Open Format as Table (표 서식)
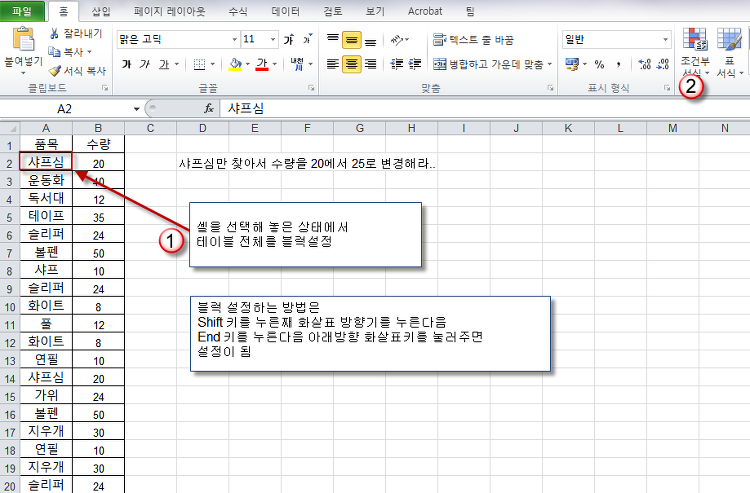 [729, 52]
